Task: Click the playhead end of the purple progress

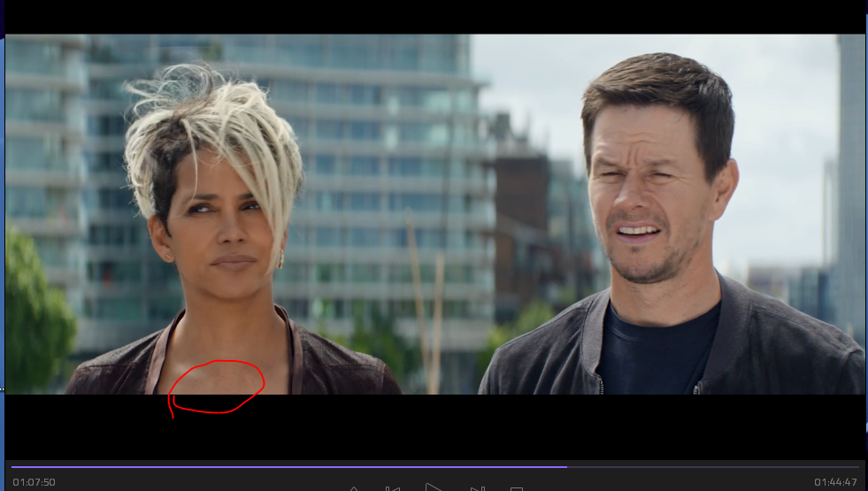Action: pos(565,466)
